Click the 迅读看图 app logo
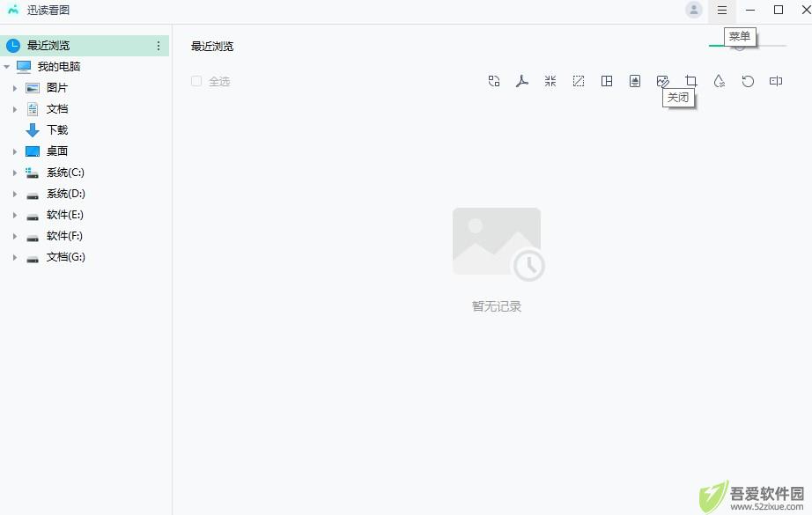Viewport: 812px width, 515px height. pyautogui.click(x=13, y=10)
